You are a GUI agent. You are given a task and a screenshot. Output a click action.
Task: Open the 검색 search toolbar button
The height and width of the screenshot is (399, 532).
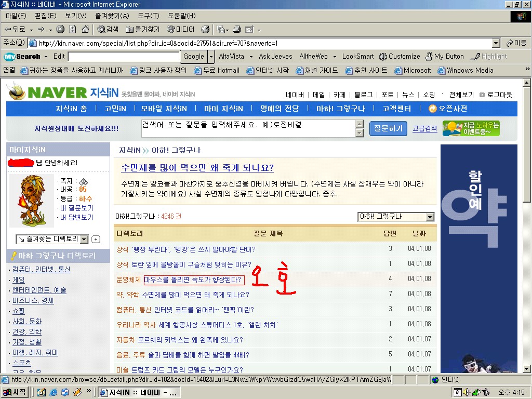108,30
